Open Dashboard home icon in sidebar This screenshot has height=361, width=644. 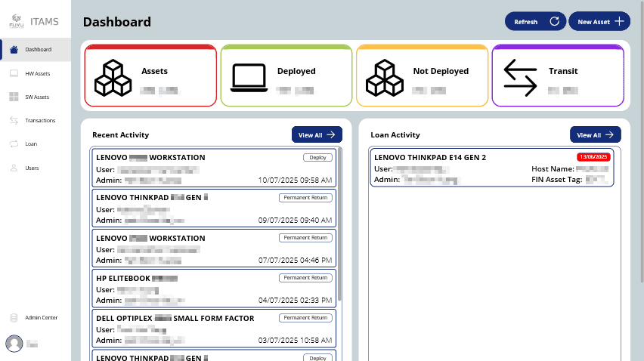click(14, 50)
